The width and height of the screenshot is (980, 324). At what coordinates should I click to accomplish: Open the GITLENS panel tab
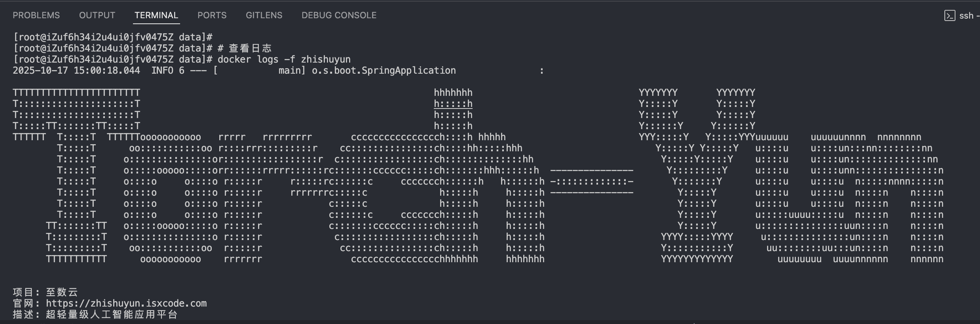click(x=264, y=15)
